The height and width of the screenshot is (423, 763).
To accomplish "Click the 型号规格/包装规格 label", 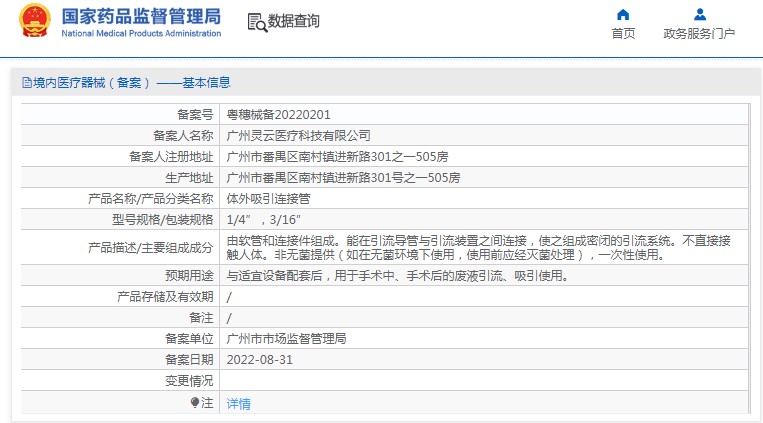I will coord(163,220).
